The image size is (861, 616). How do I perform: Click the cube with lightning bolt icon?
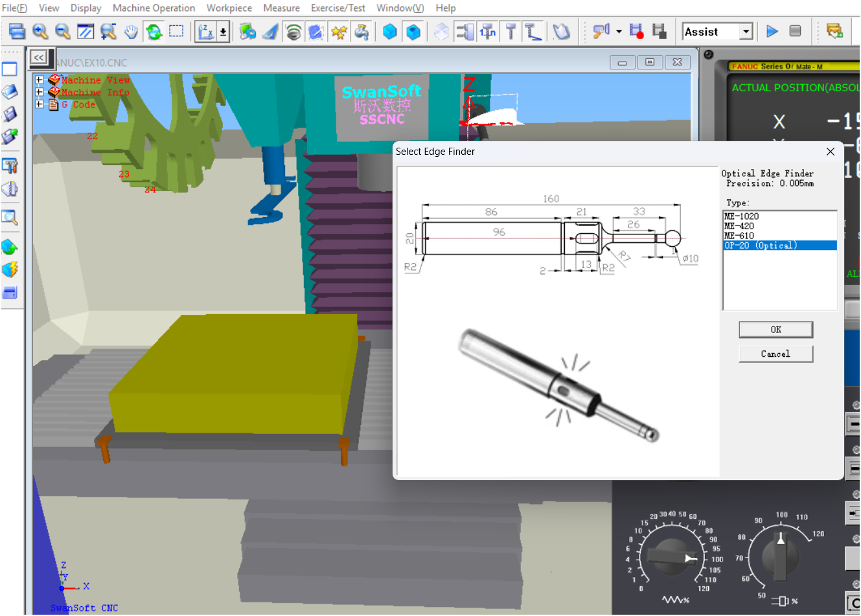(10, 269)
